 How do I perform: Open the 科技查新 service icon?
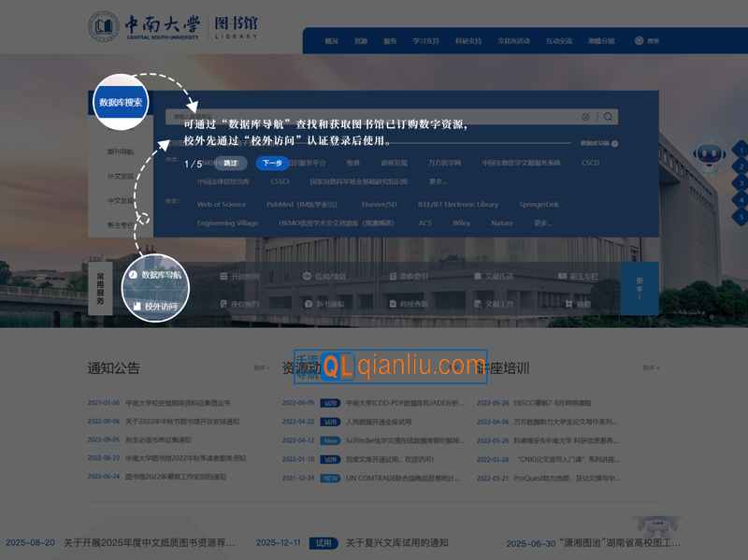410,303
